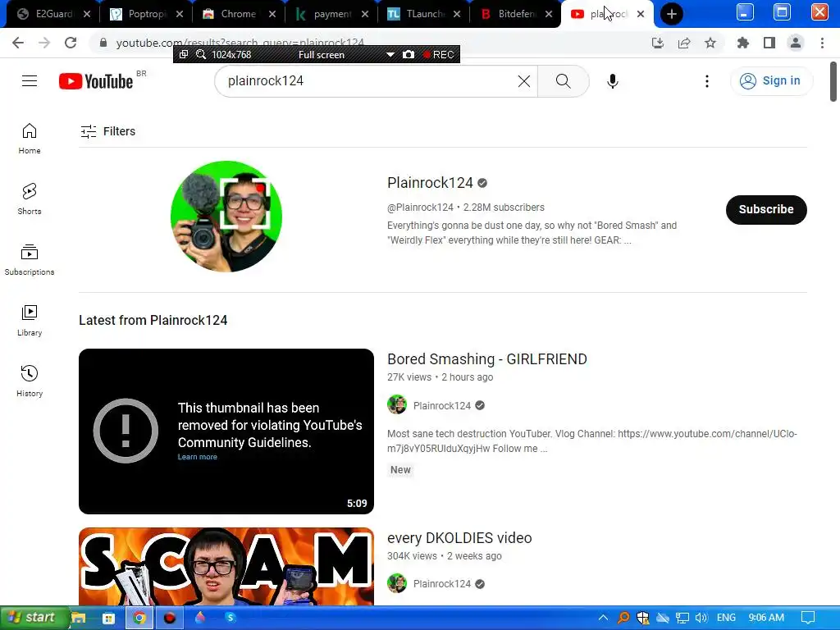
Task: Click the Sign in button
Action: [x=771, y=81]
